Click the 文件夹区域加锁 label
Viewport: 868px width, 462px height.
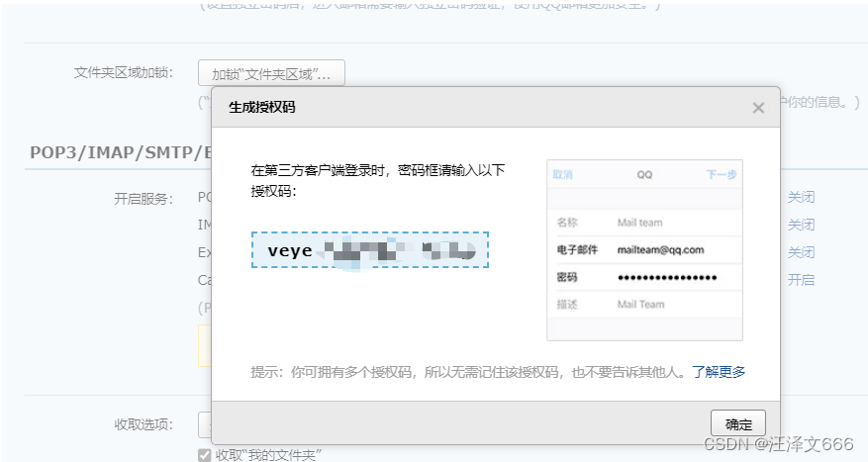coord(124,72)
